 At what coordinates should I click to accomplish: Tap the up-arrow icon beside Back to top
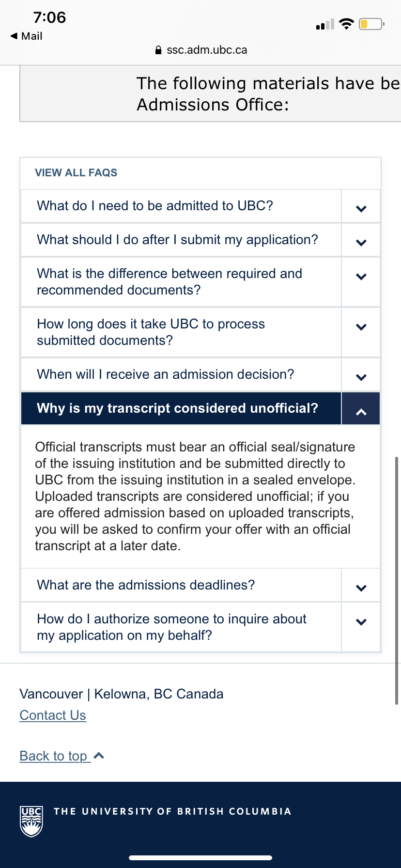99,756
